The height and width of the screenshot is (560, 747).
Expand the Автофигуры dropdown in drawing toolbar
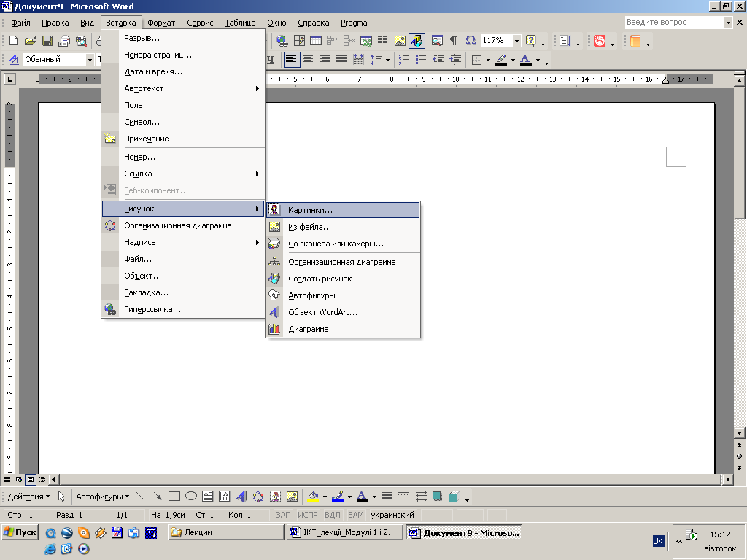pos(102,497)
